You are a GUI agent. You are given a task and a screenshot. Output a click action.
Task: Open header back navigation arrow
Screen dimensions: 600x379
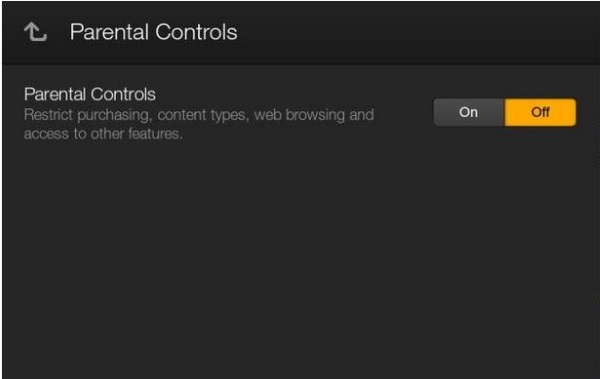point(36,32)
